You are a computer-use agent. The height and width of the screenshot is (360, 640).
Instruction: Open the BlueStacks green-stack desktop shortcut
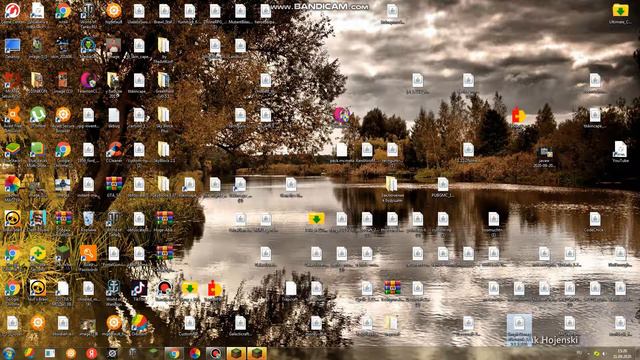[12, 149]
